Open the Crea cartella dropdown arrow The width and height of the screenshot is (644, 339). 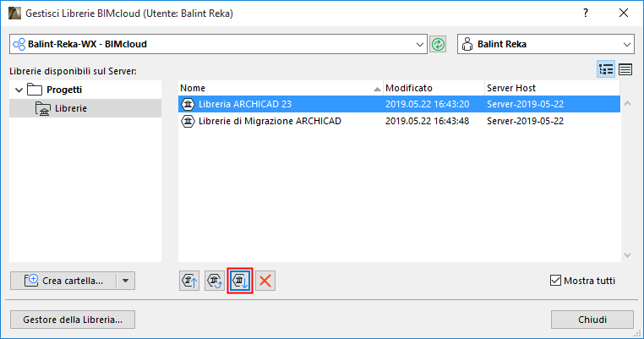coord(126,281)
